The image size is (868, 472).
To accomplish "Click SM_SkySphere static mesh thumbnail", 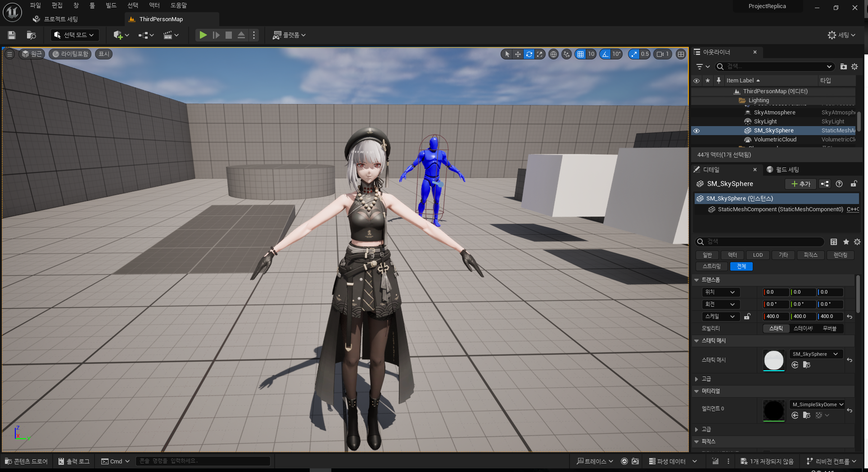I will click(x=774, y=360).
